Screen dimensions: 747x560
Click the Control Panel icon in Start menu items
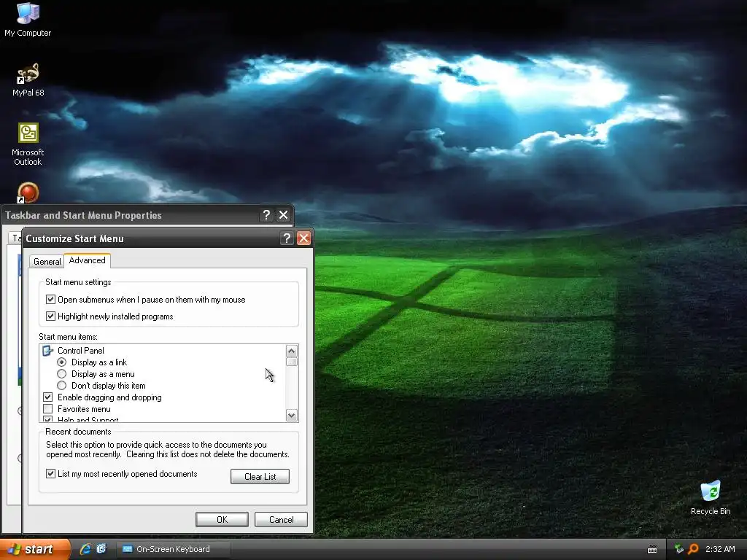tap(47, 351)
